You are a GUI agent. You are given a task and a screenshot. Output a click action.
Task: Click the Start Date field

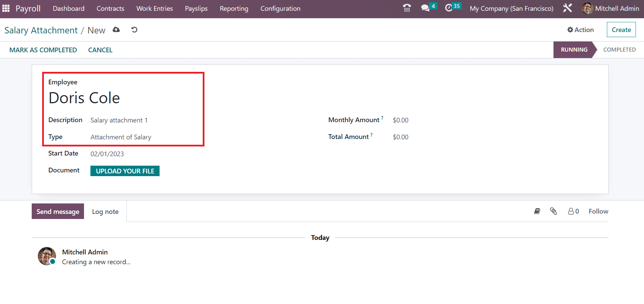click(x=107, y=154)
